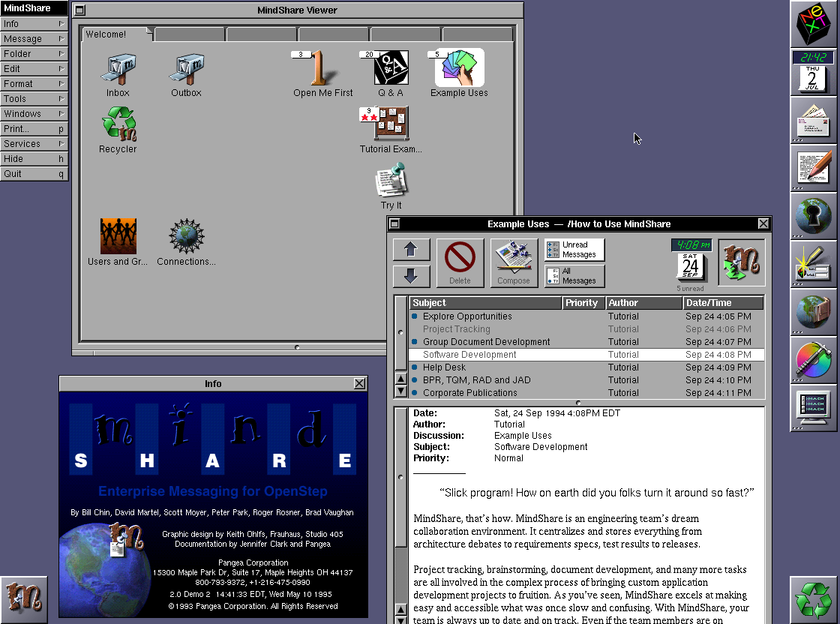840x624 pixels.
Task: Click the Delete button
Action: pyautogui.click(x=460, y=262)
